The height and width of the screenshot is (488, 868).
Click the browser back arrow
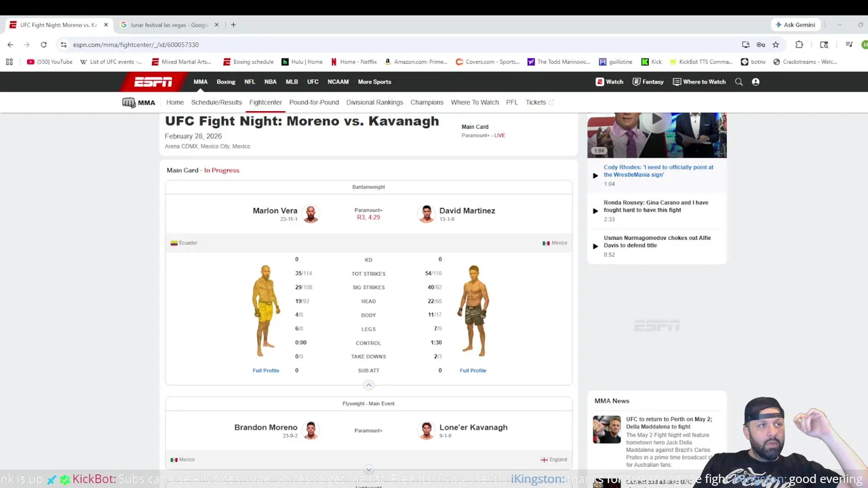tap(10, 45)
